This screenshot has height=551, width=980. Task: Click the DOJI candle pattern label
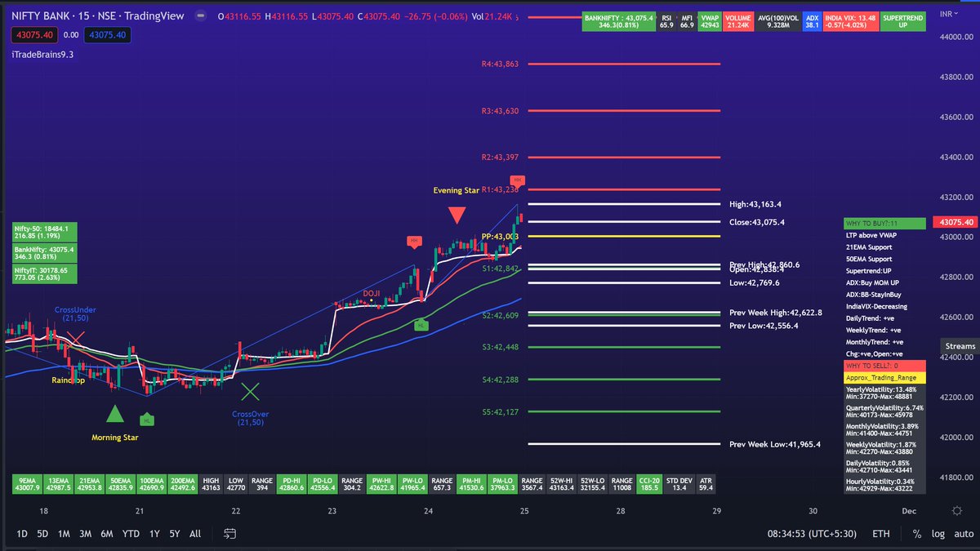[371, 292]
